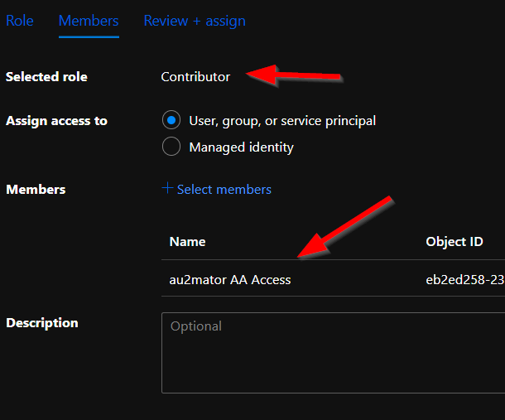Viewport: 505px width, 420px height.
Task: Choose the Managed identity radio option
Action: click(x=171, y=147)
